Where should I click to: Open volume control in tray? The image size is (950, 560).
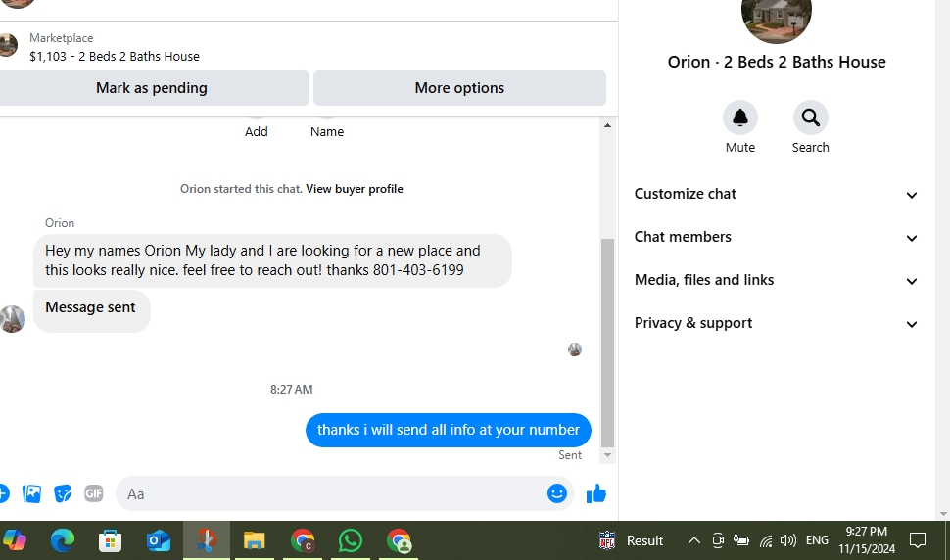click(788, 540)
